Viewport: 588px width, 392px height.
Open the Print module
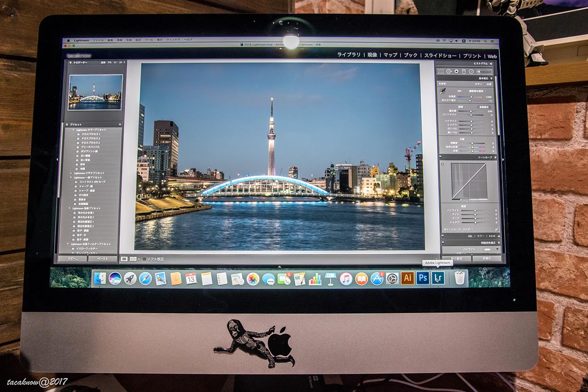[472, 56]
